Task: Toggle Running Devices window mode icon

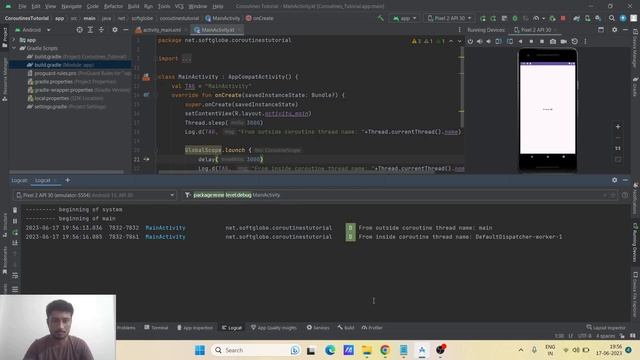Action: (601, 30)
